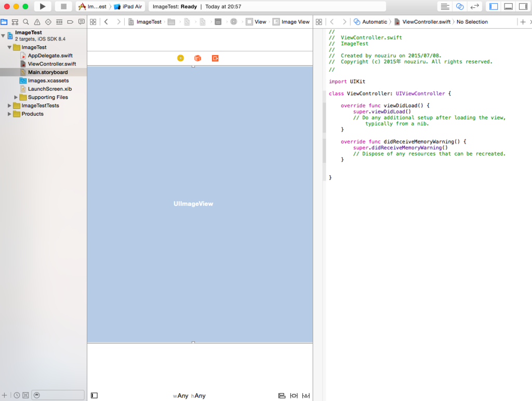Image resolution: width=532 pixels, height=401 pixels.
Task: Switch to the Version editor
Action: 475,6
